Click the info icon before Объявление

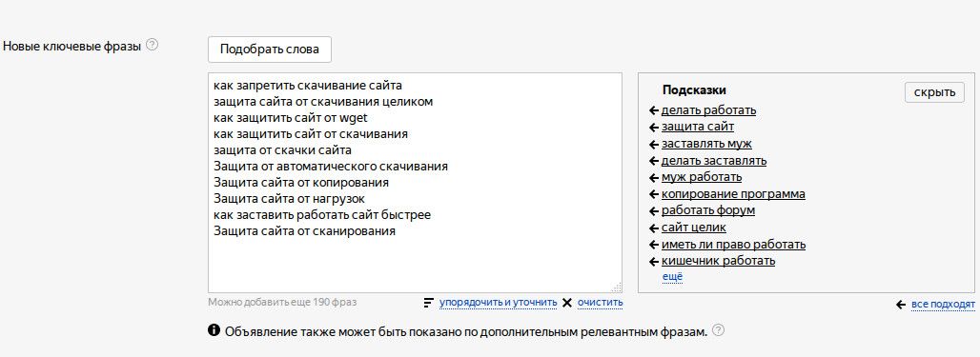[x=214, y=330]
